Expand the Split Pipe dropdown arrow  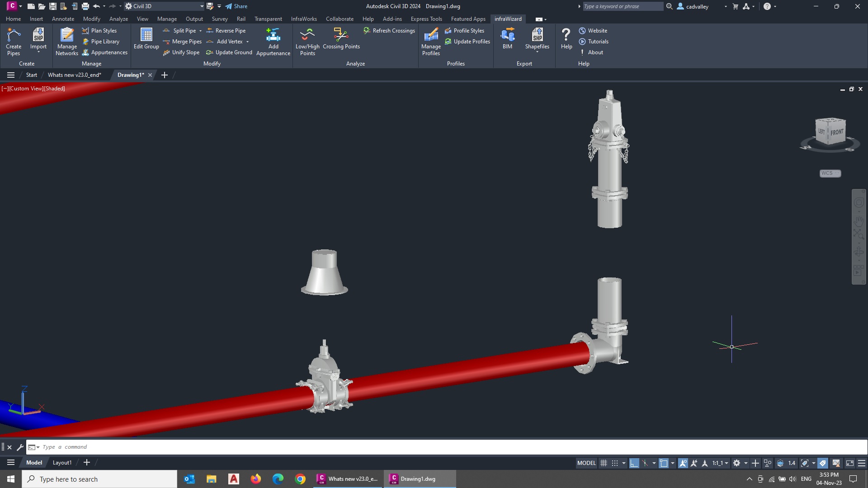(200, 31)
